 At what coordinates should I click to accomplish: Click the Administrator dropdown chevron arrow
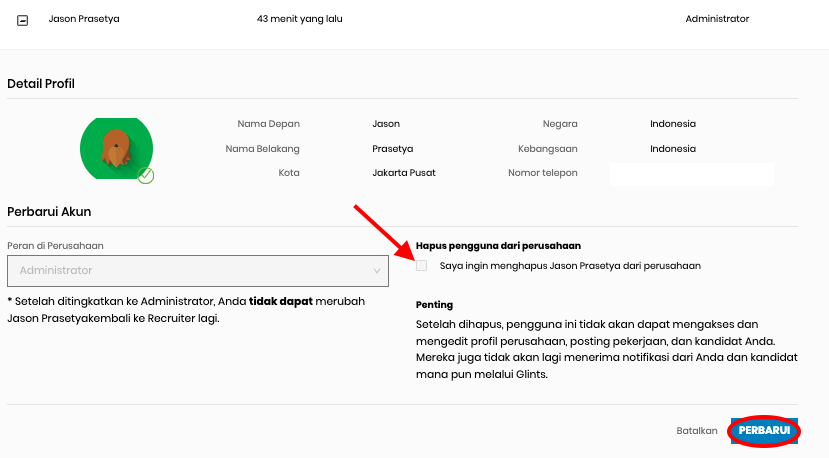(x=376, y=271)
